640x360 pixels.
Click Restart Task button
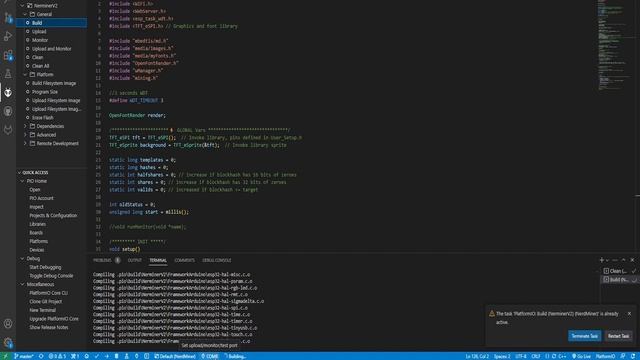click(618, 336)
